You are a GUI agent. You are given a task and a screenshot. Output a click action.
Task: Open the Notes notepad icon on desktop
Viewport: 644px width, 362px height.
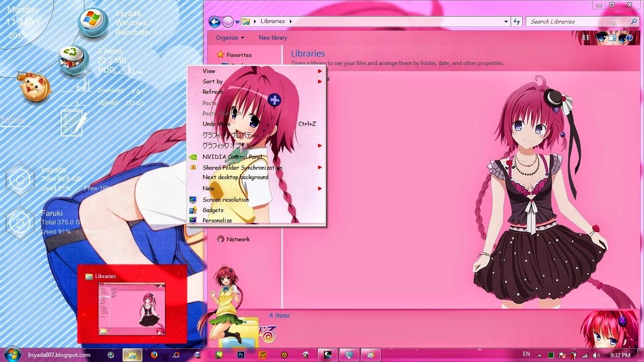coord(74,122)
